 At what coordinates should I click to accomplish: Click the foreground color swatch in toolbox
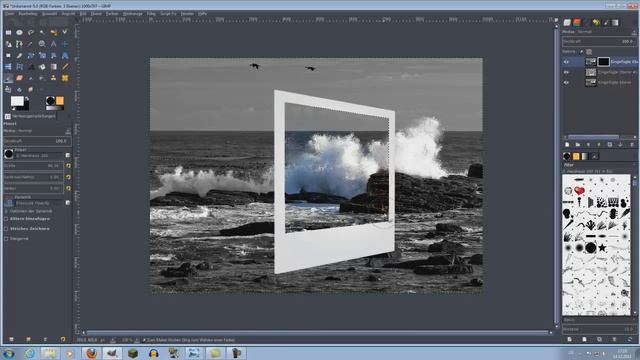click(x=17, y=101)
